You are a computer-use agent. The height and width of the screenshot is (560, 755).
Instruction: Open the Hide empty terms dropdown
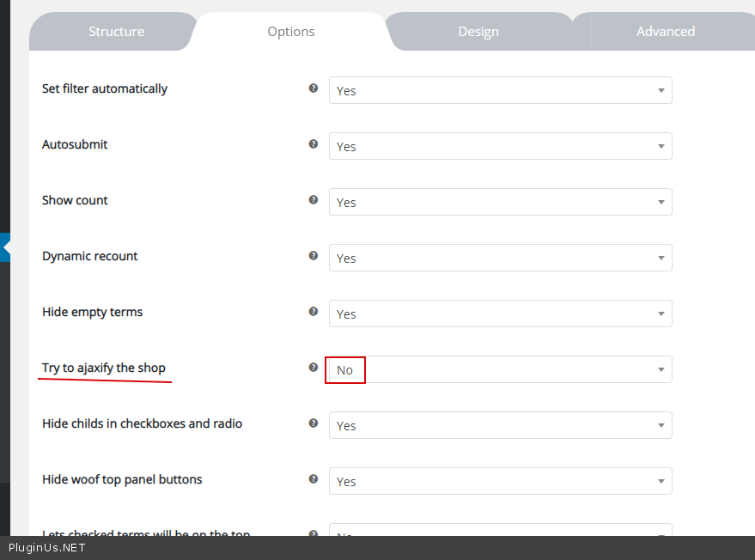[x=500, y=313]
